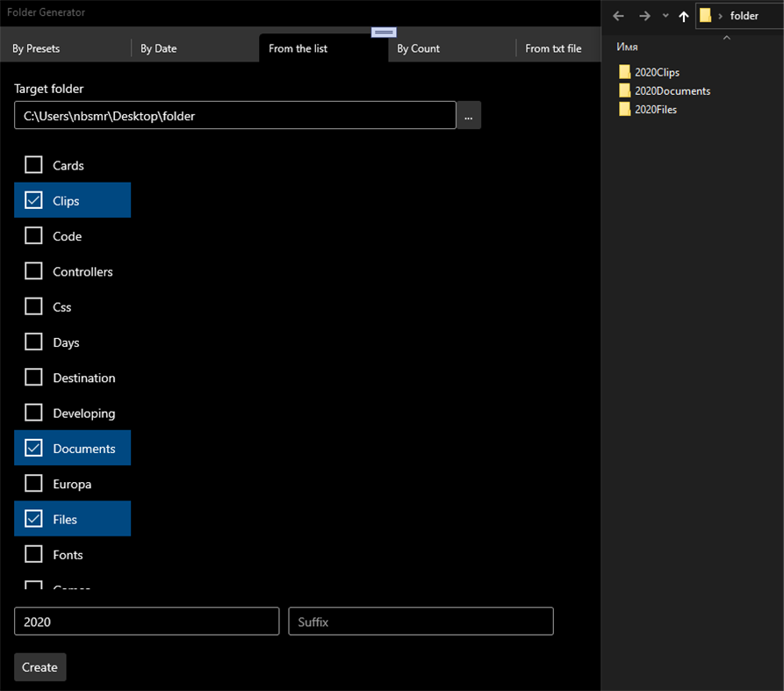Click the browse button next to Target folder

[468, 115]
